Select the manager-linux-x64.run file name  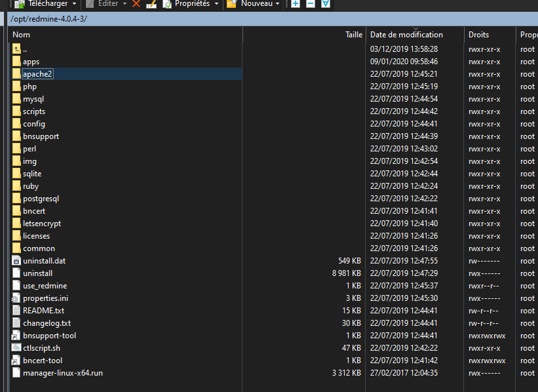coord(63,373)
